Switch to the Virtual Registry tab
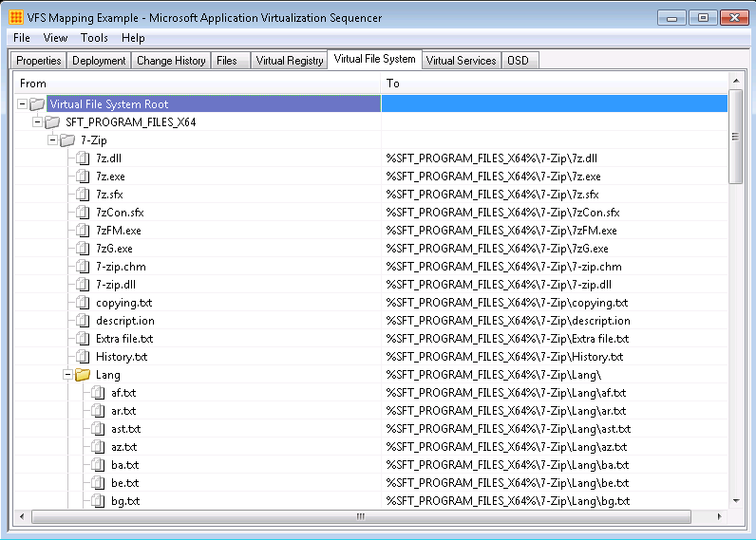The image size is (756, 540). pyautogui.click(x=289, y=61)
